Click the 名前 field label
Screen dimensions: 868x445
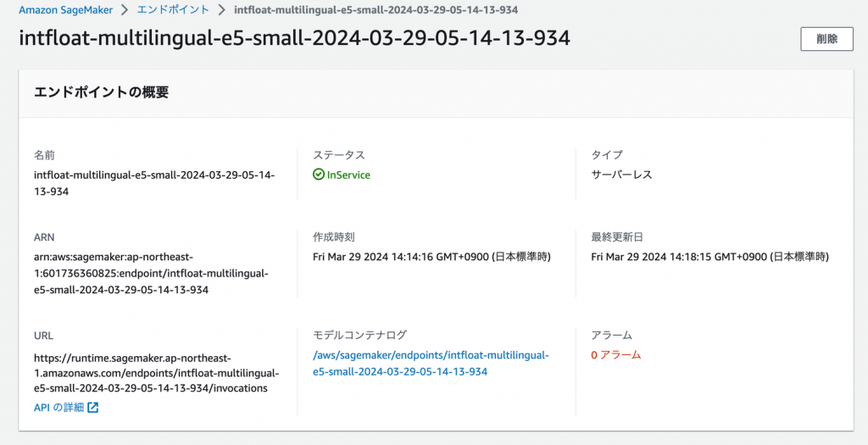click(44, 155)
